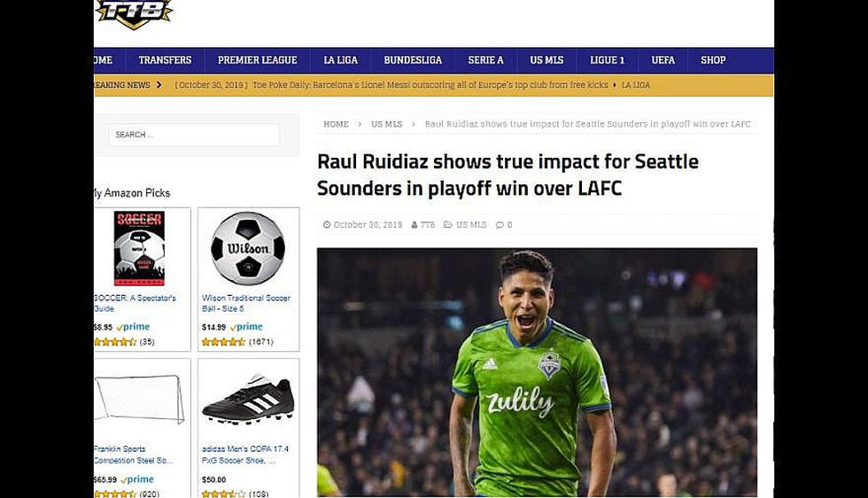Click the folder icon beside US MLS category
This screenshot has height=498, width=868.
448,225
